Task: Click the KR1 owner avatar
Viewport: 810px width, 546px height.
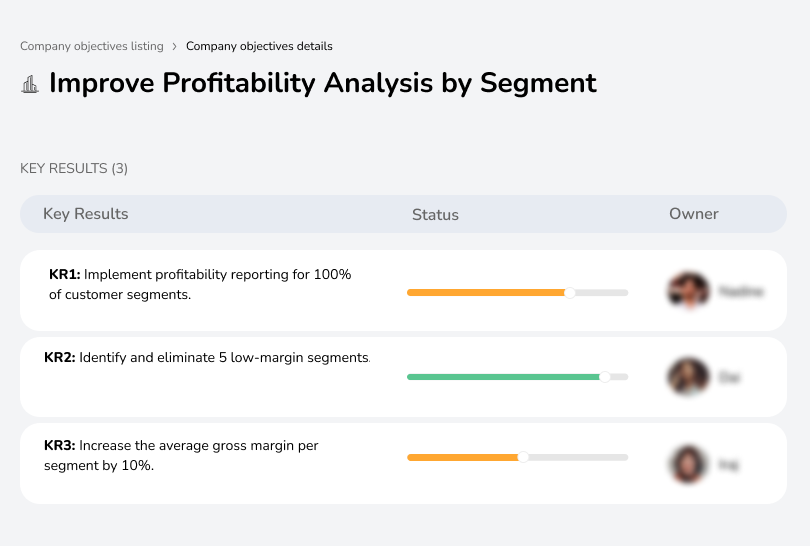Action: [x=689, y=291]
